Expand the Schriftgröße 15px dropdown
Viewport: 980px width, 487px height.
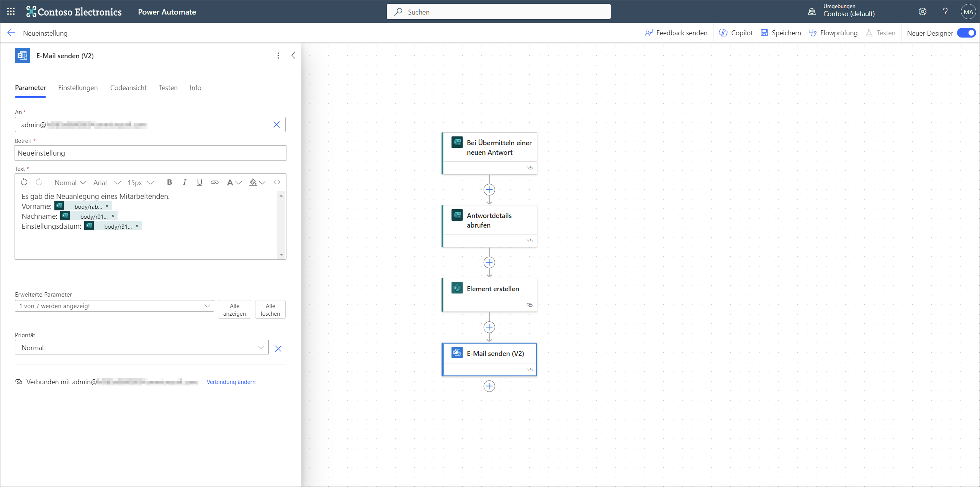click(x=141, y=182)
